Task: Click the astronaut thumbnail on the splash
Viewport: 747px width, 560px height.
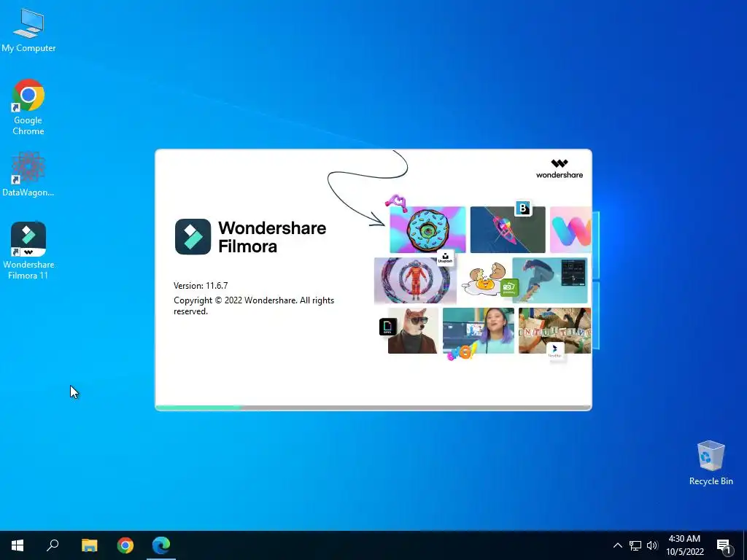Action: pos(415,281)
